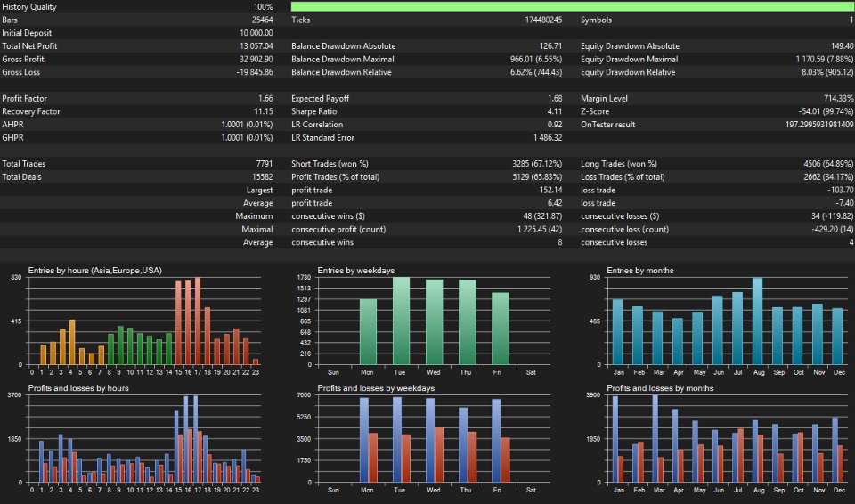Click the 'Entries by hours (Asia,Europe,USA)' chart title
The image size is (855, 504).
(95, 271)
